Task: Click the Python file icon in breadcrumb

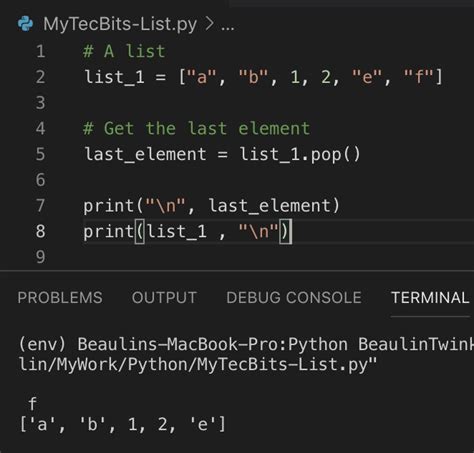Action: point(25,24)
